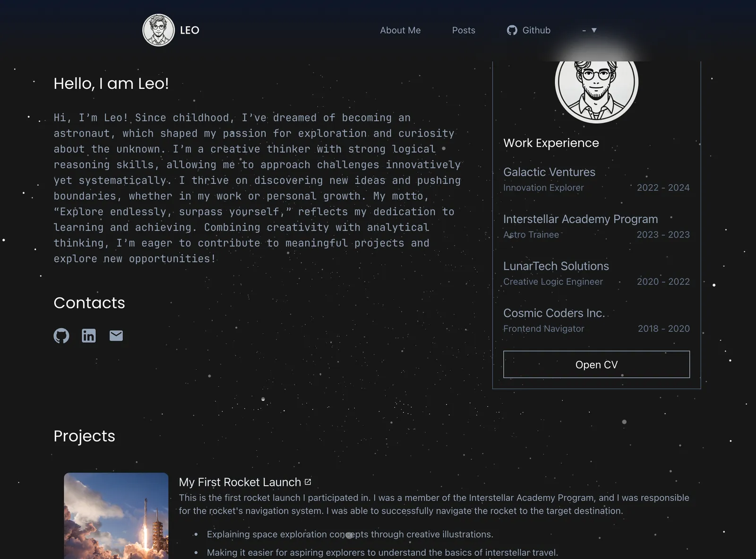Expand the dropdown arrow in the navbar
Viewport: 756px width, 559px height.
(x=594, y=30)
